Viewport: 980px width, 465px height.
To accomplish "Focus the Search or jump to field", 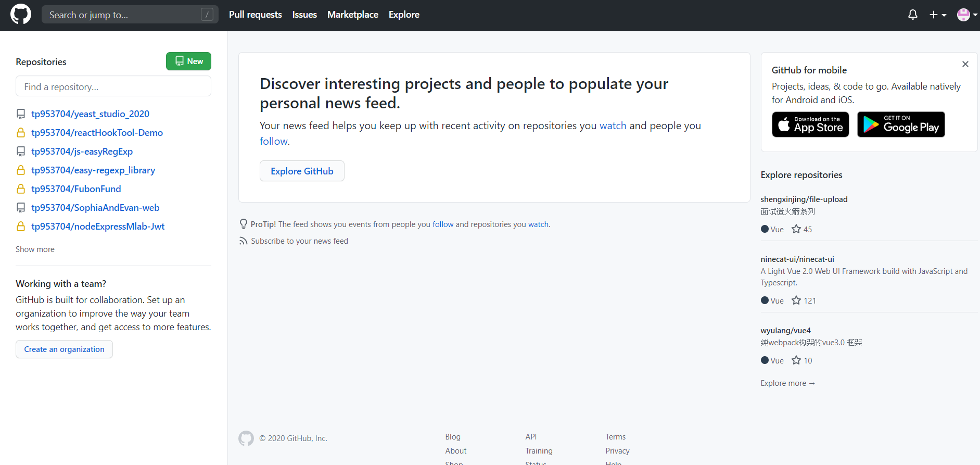I will point(130,15).
